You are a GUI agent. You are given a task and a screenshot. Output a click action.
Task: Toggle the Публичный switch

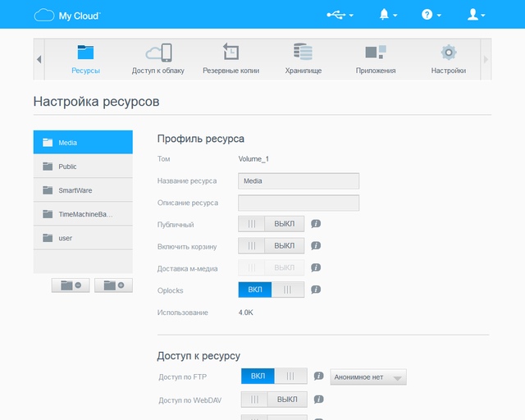272,224
